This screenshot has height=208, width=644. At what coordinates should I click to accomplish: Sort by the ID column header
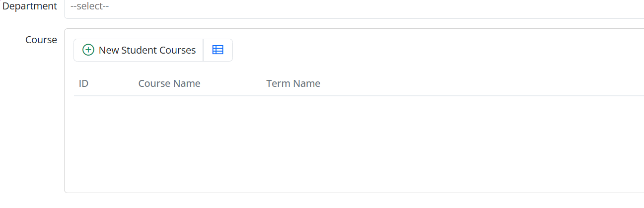click(83, 83)
